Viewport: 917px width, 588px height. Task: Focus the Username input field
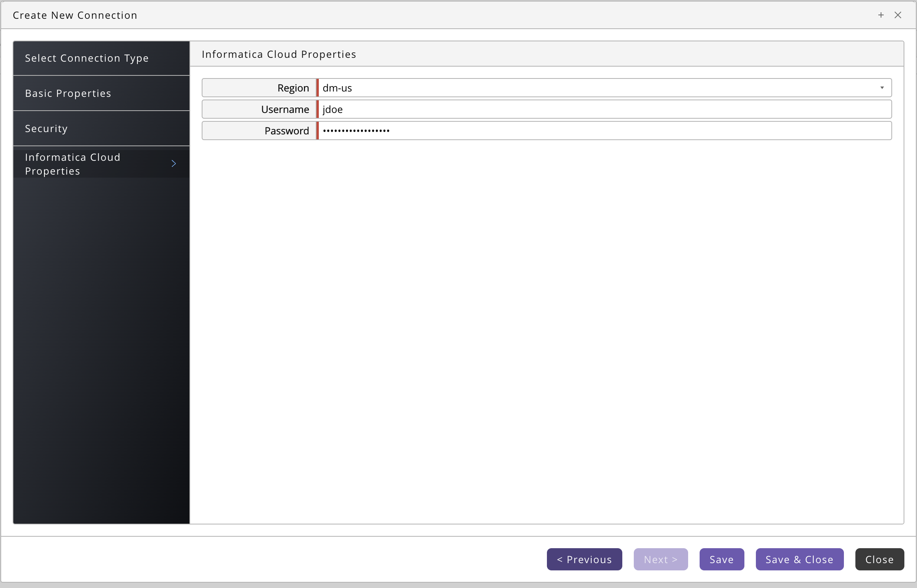[605, 109]
